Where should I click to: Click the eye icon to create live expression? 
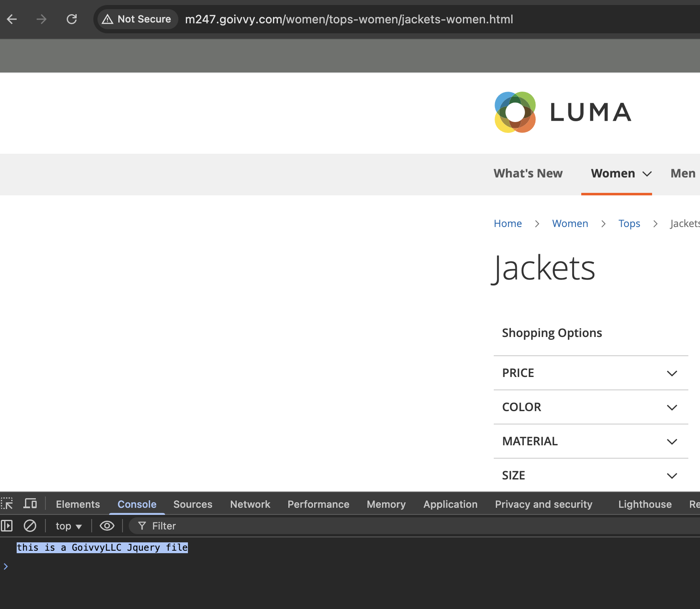point(107,526)
